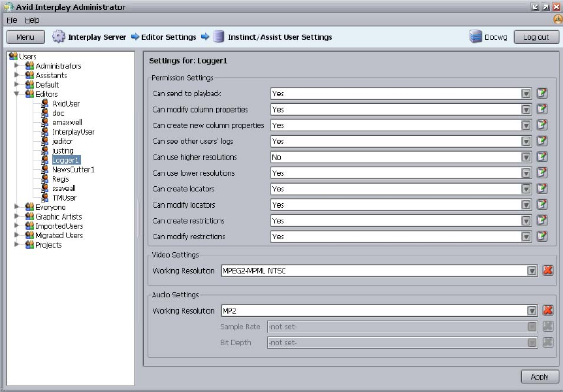The image size is (563, 392).
Task: Open the Help menu
Action: (x=32, y=20)
